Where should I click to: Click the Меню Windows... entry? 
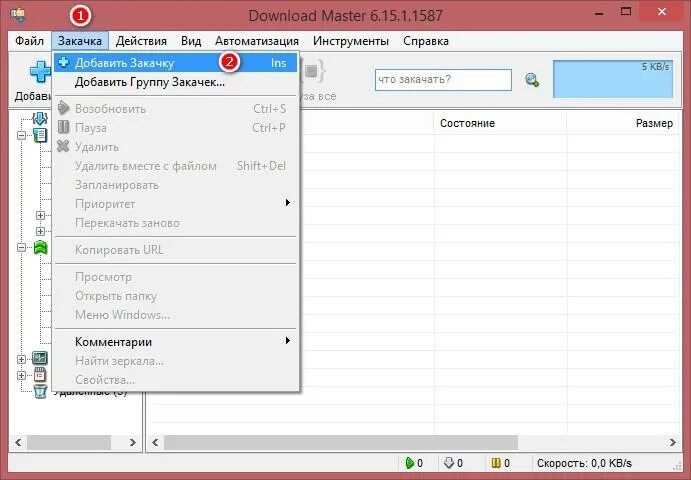coord(175,315)
